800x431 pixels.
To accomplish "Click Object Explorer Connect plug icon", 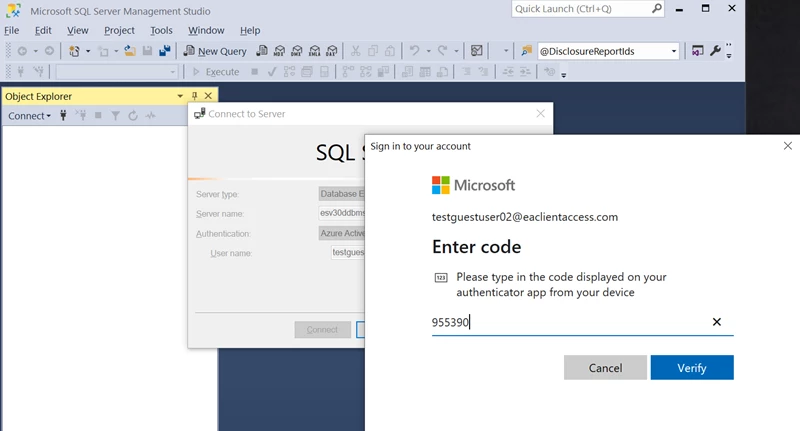I will 63,116.
